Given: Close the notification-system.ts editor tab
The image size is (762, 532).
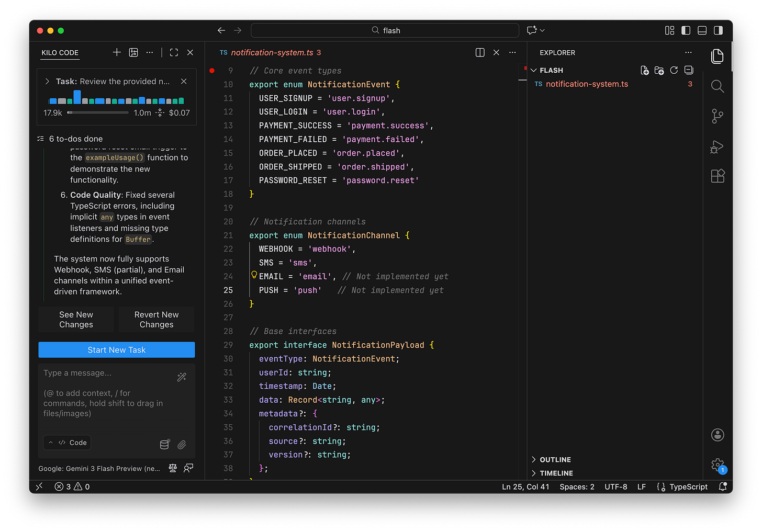Looking at the screenshot, I should [496, 52].
